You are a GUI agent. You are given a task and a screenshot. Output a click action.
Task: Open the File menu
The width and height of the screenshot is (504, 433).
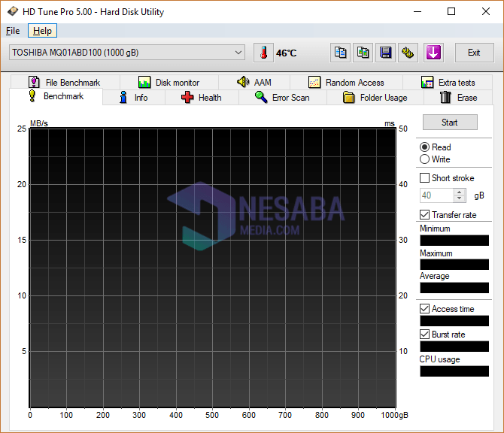[x=13, y=31]
